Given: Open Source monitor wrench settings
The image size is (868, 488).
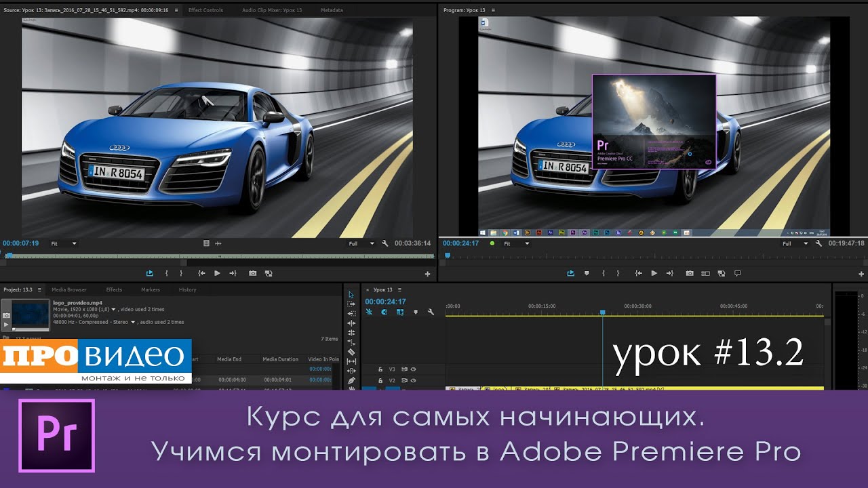Looking at the screenshot, I should [x=385, y=243].
